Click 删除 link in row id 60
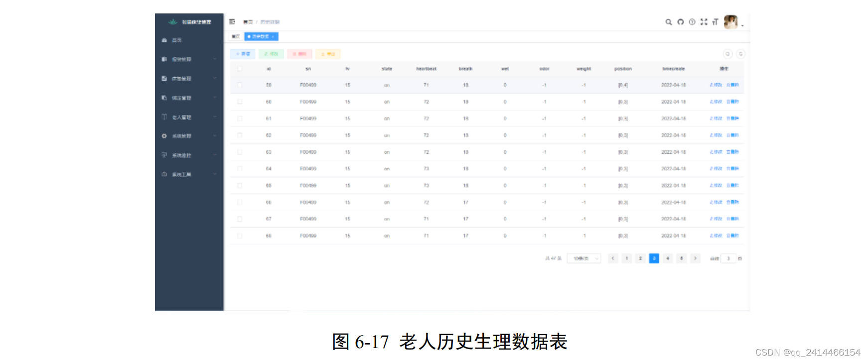The height and width of the screenshot is (362, 868). [x=732, y=102]
